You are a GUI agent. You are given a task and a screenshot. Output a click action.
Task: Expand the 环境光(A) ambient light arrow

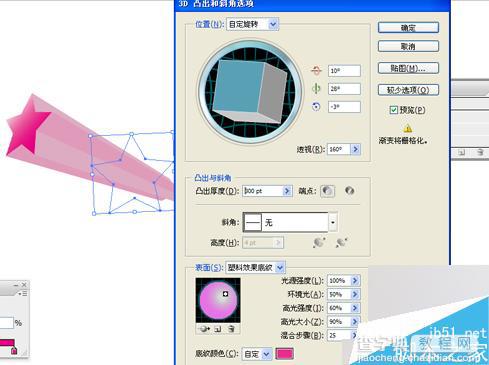[x=355, y=294]
